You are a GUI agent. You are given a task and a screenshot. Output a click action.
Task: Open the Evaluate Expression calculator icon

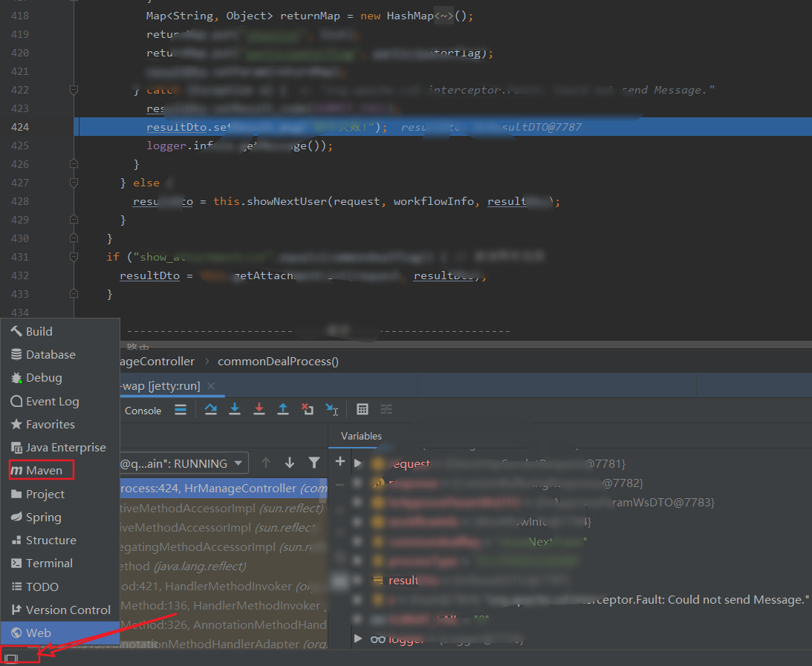click(363, 409)
